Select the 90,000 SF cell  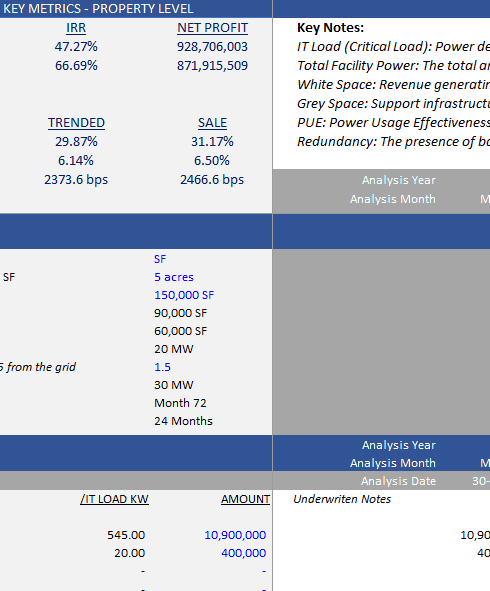[x=181, y=313]
